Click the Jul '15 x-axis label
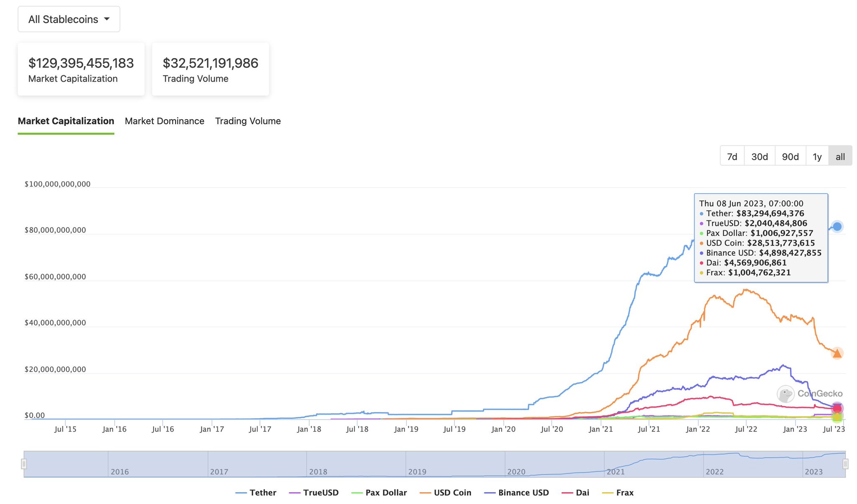Image resolution: width=857 pixels, height=504 pixels. point(65,429)
